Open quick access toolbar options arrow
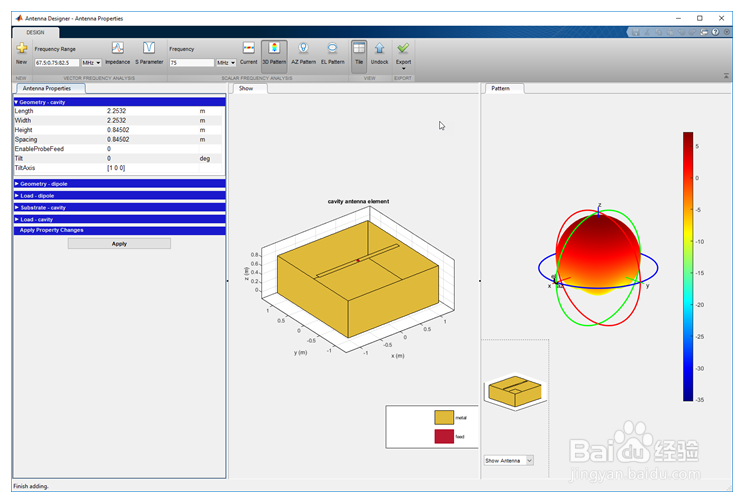Viewport: 742px width, 500px height. click(727, 32)
